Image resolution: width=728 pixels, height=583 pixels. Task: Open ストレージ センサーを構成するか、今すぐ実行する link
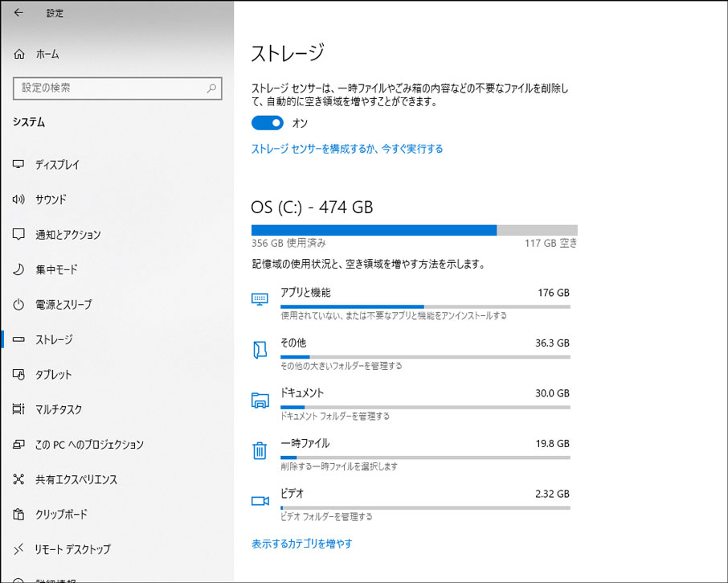coord(347,149)
